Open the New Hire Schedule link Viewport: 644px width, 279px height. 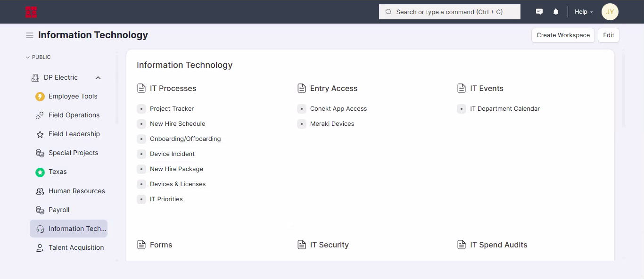177,124
